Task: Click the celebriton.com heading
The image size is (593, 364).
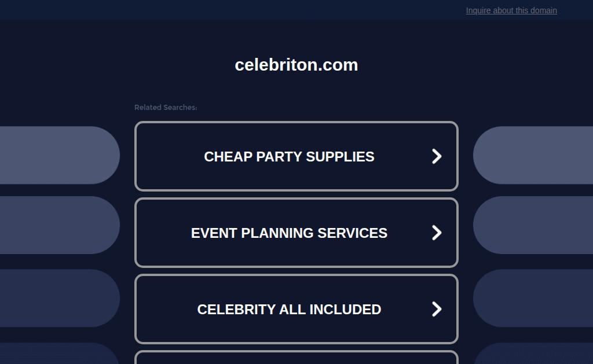Action: point(296,65)
